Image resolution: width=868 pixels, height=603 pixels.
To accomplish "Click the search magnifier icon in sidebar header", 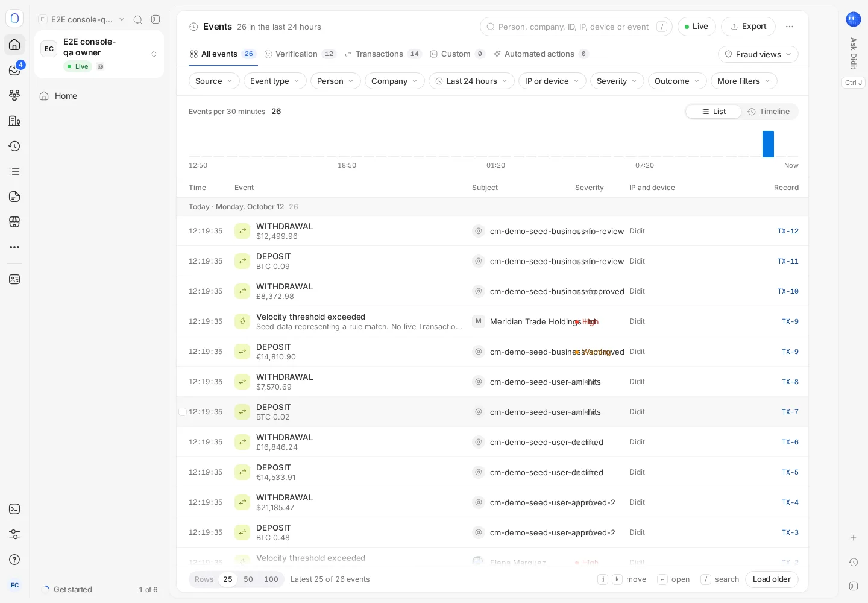I will click(x=137, y=19).
